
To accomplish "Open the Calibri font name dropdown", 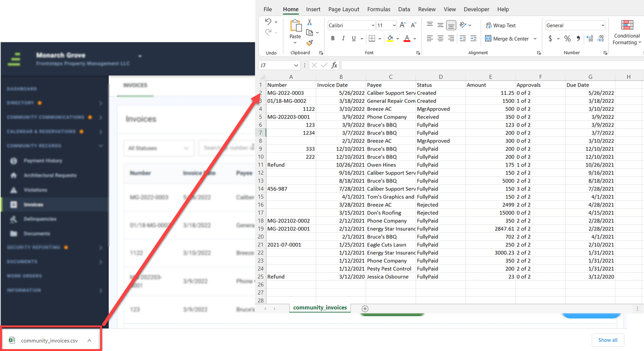I will pyautogui.click(x=373, y=25).
